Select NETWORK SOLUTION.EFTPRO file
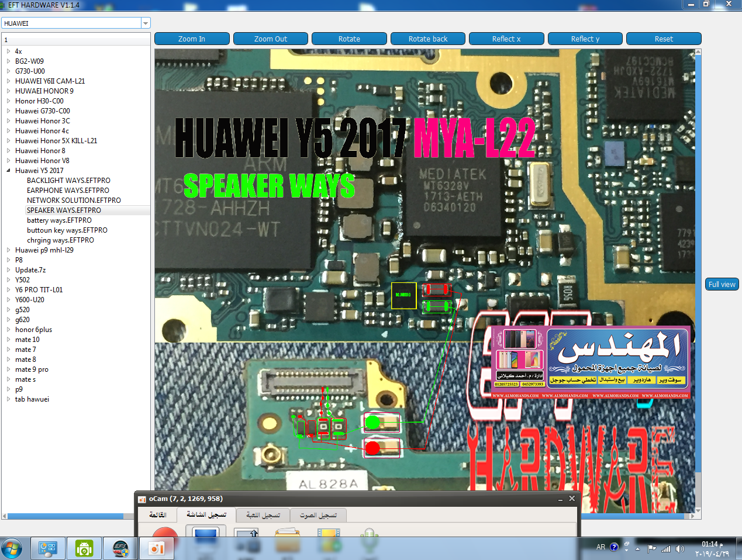The image size is (742, 560). (74, 201)
